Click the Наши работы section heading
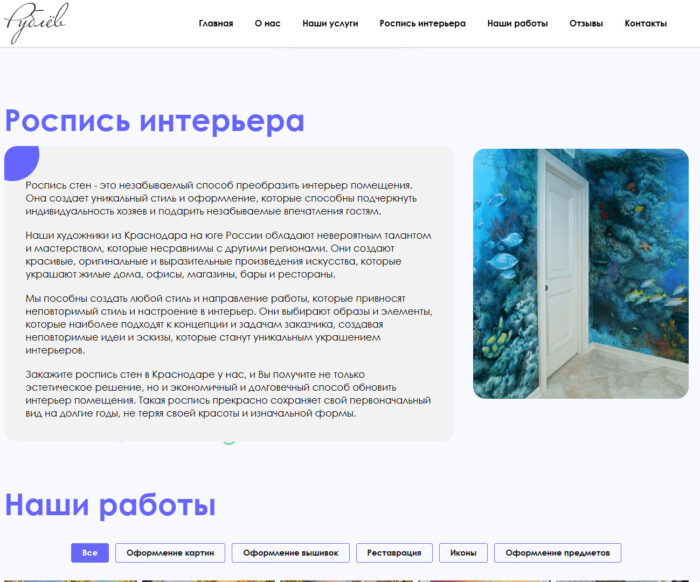The image size is (700, 582). pos(110,504)
